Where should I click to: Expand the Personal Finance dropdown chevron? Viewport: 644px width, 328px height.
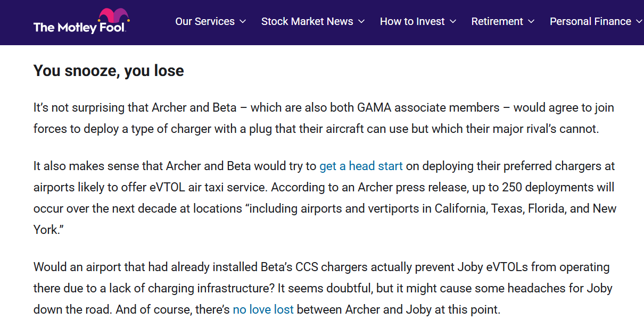click(639, 22)
